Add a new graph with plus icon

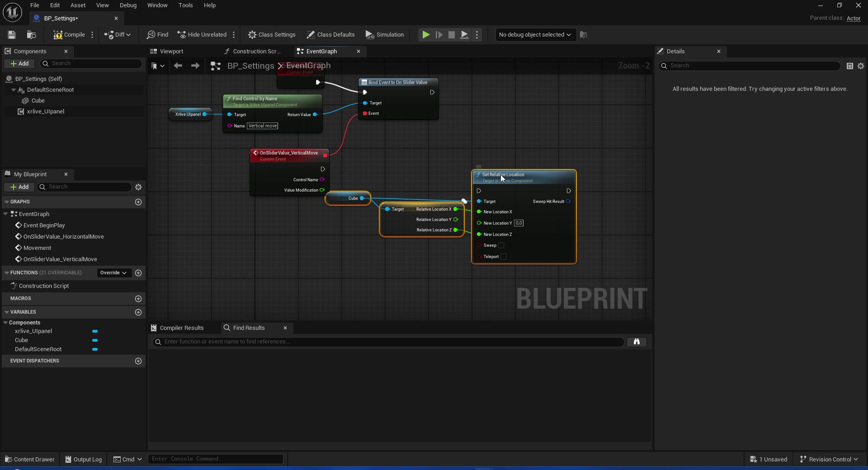[x=138, y=202]
